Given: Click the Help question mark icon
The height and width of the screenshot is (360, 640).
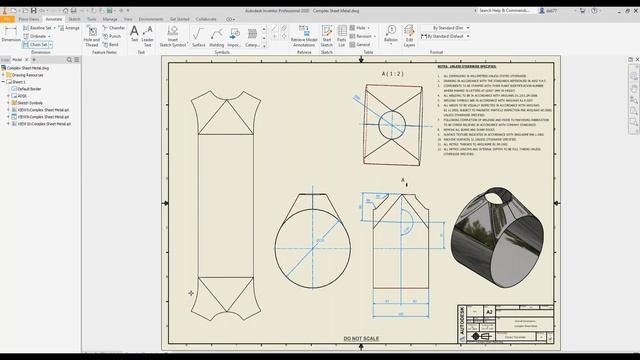Looking at the screenshot, I should [x=594, y=11].
